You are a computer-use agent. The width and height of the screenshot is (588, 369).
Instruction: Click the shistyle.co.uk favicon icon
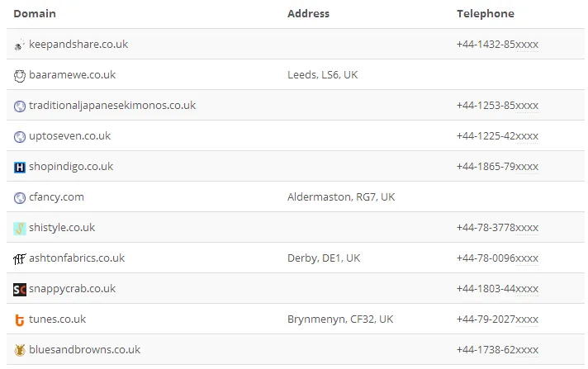point(20,228)
